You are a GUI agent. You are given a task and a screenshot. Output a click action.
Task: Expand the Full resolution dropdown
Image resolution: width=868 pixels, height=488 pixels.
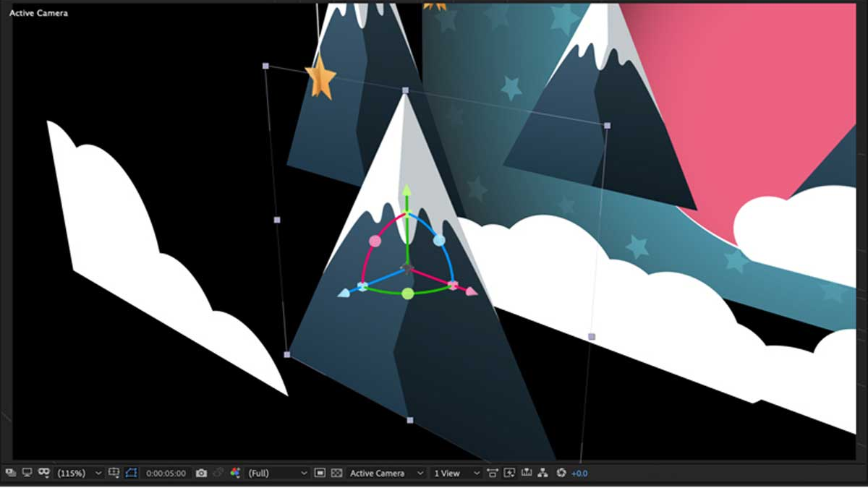tap(278, 473)
